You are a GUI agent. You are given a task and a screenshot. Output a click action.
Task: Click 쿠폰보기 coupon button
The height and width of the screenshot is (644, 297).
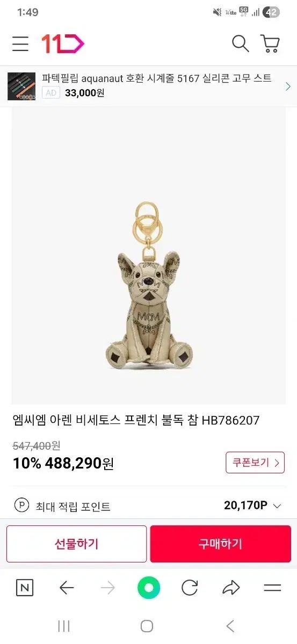point(255,463)
